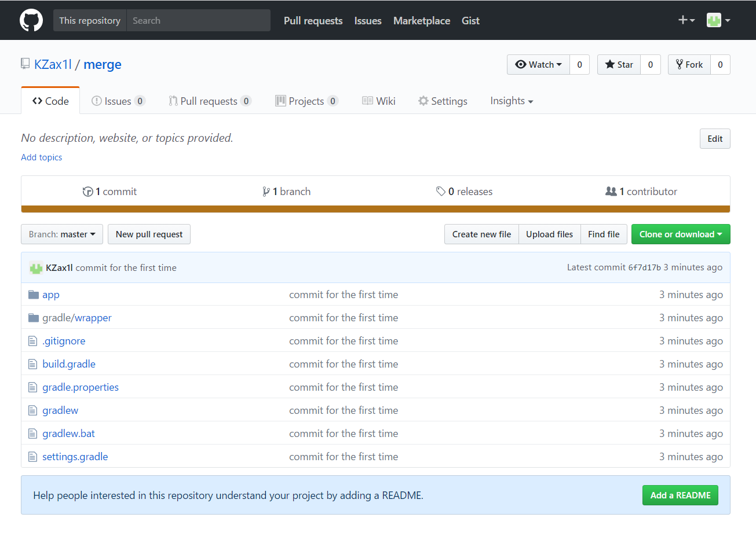Open the Clone or download dropdown
The width and height of the screenshot is (756, 558).
[681, 234]
